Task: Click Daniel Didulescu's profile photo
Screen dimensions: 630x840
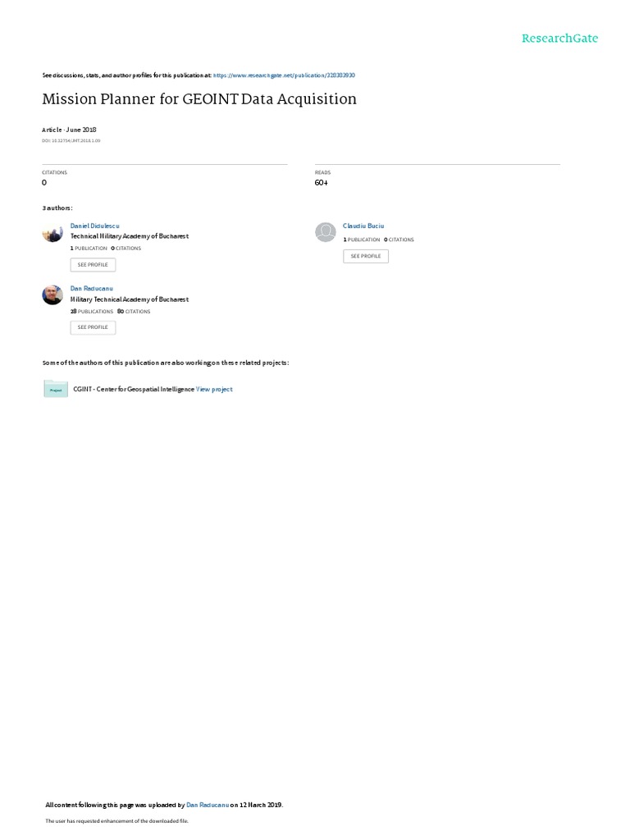Action: [x=52, y=232]
